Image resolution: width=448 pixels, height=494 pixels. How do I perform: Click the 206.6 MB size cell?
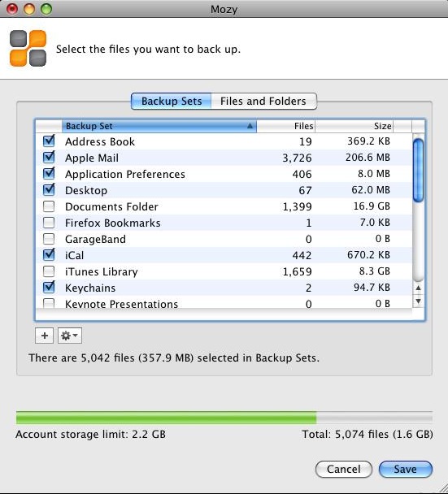368,157
